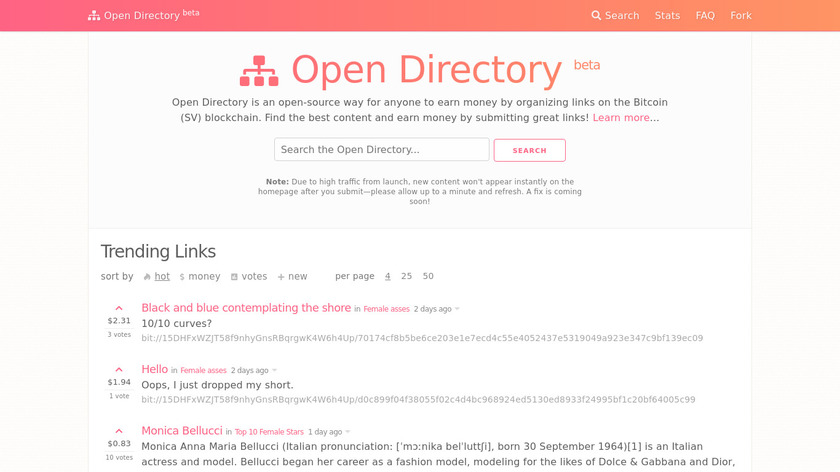This screenshot has height=472, width=840.
Task: Click the '1 vote' count
Action: click(119, 396)
